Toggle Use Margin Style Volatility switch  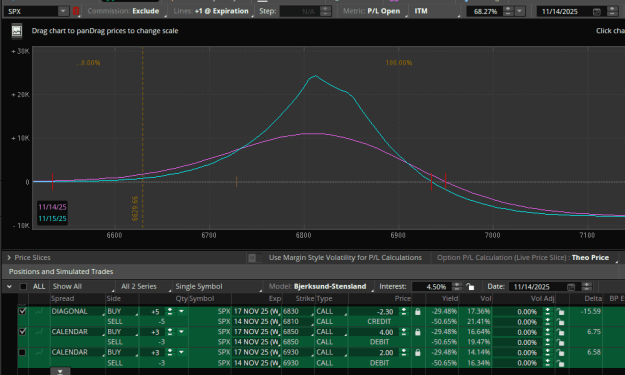pos(255,258)
